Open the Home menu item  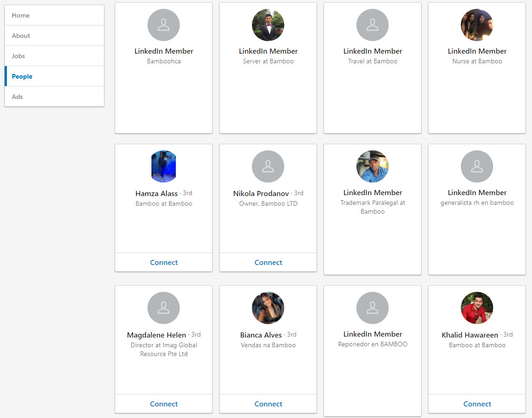[54, 15]
